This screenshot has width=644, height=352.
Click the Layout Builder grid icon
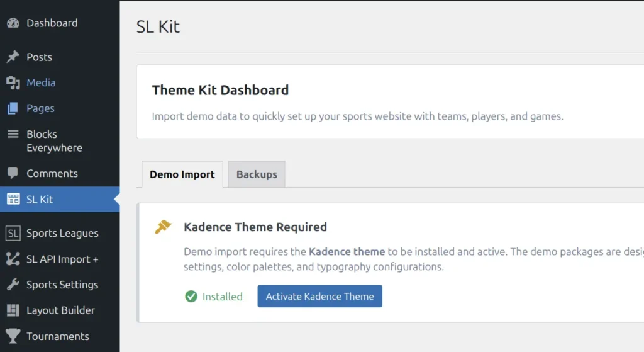tap(13, 310)
